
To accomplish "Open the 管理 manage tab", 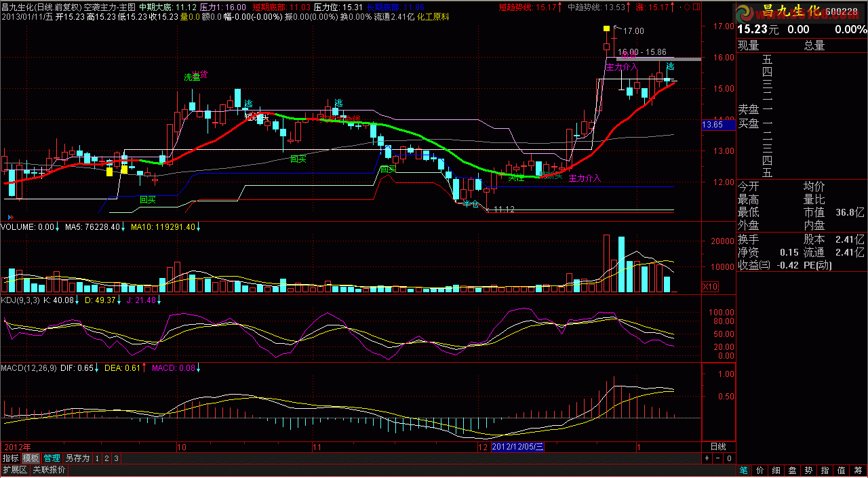I will 52,458.
